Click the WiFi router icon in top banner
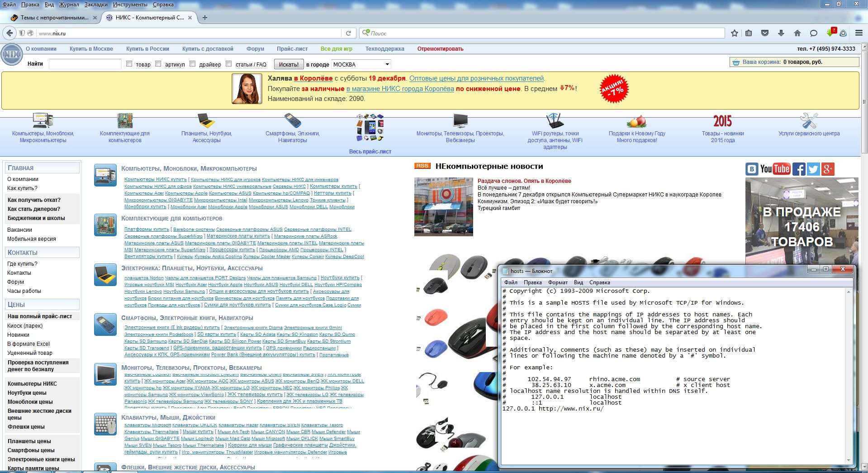This screenshot has height=473, width=868. (x=555, y=121)
